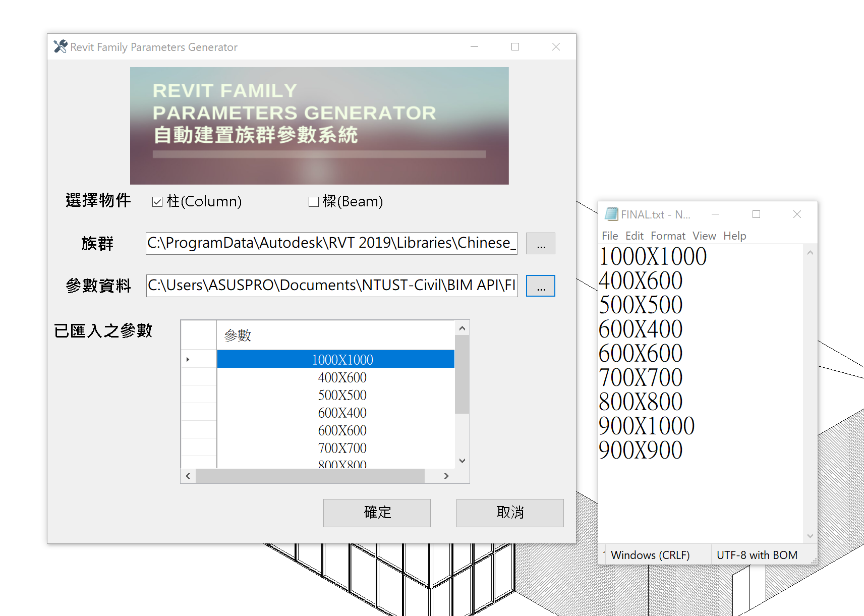Click the 確定 confirm button
The image size is (864, 616).
pyautogui.click(x=377, y=513)
